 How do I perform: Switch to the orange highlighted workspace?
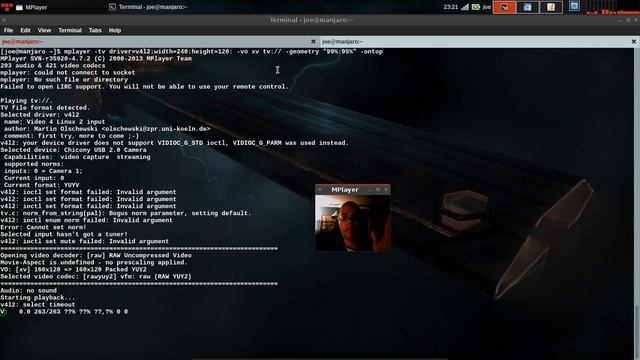[x=504, y=7]
